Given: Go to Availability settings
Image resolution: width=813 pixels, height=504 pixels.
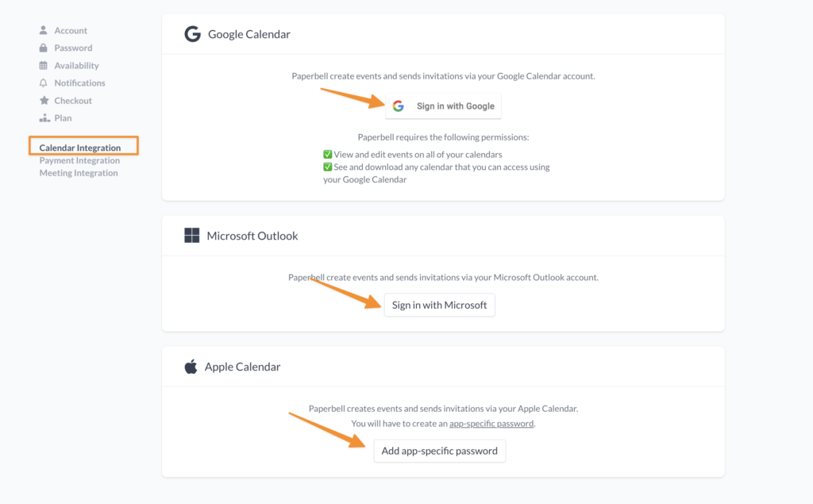Looking at the screenshot, I should pos(76,65).
